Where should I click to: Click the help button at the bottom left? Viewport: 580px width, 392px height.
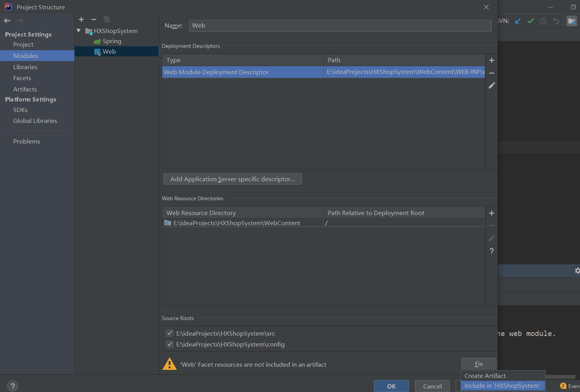[x=13, y=386]
